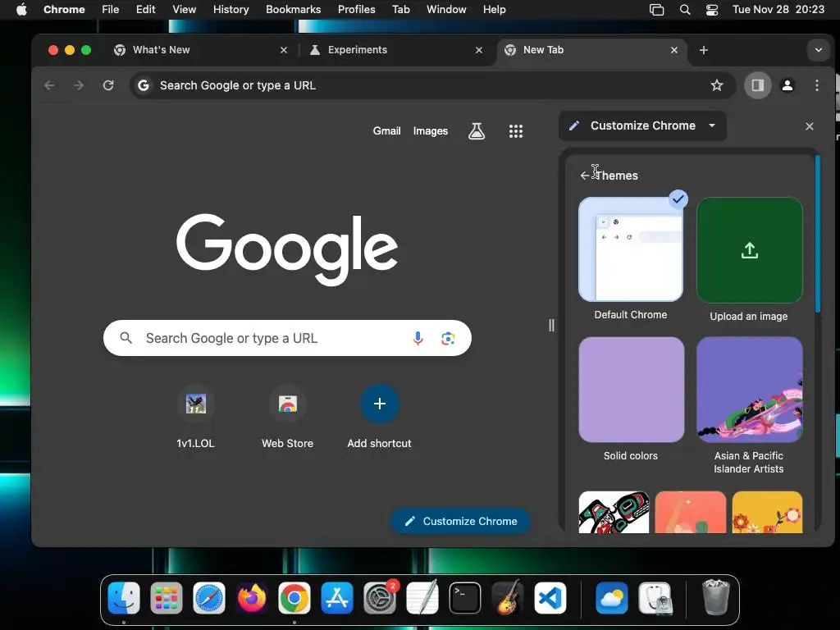
Task: Open the Search Labs flask icon
Action: click(477, 130)
